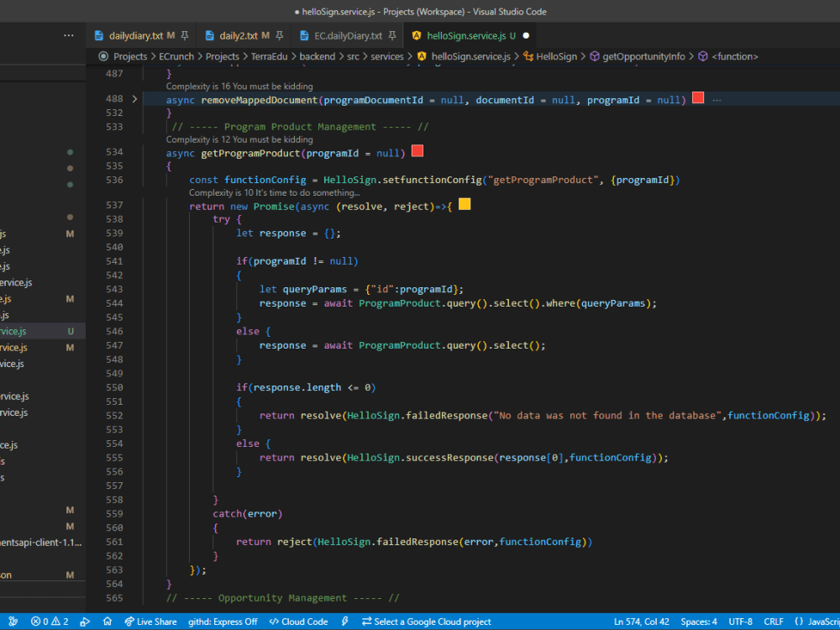Toggle githd Express Off in status bar
The height and width of the screenshot is (630, 840).
point(223,622)
